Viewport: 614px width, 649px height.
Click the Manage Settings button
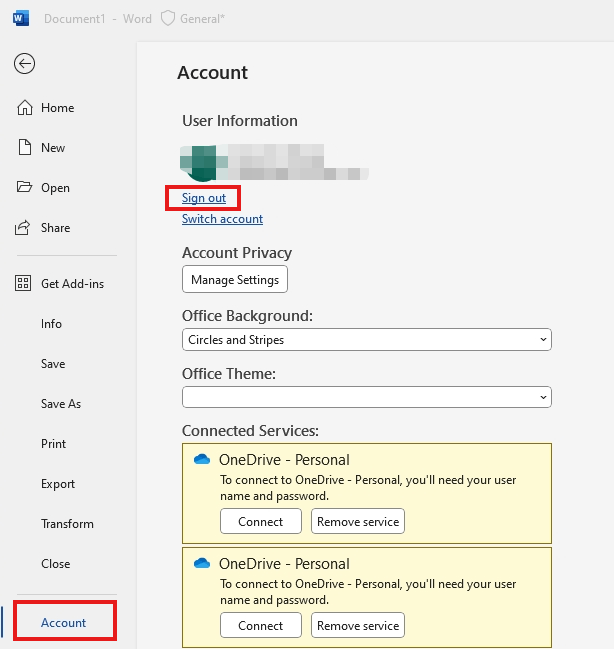tap(235, 279)
